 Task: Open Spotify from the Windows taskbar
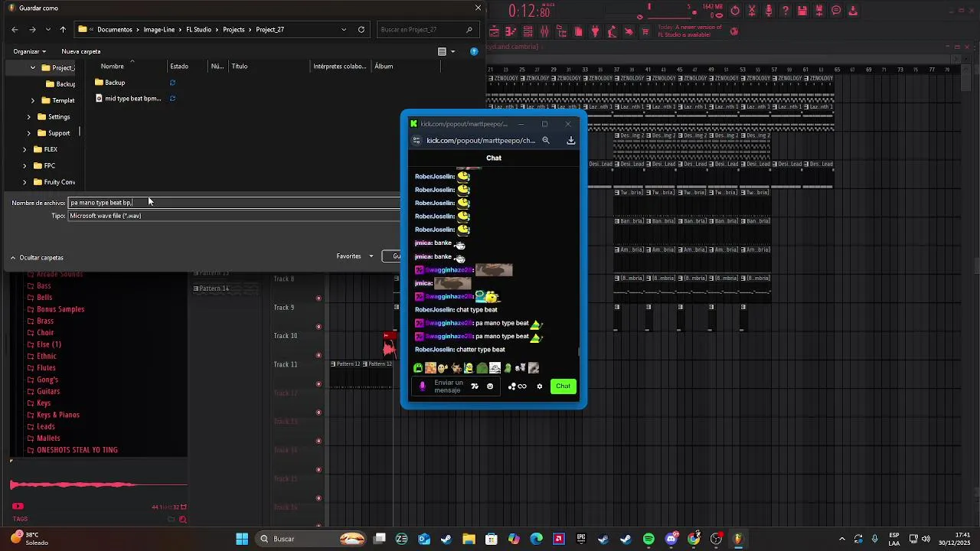(x=648, y=539)
